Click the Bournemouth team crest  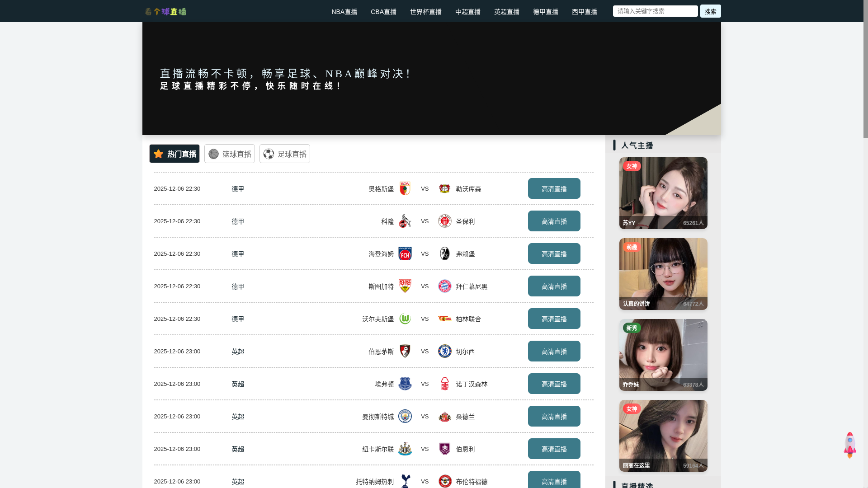tap(405, 351)
